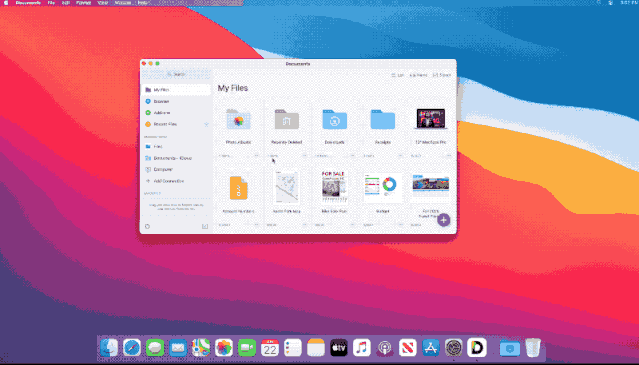Click the Select button in toolbar
This screenshot has width=639, height=365.
tap(442, 75)
